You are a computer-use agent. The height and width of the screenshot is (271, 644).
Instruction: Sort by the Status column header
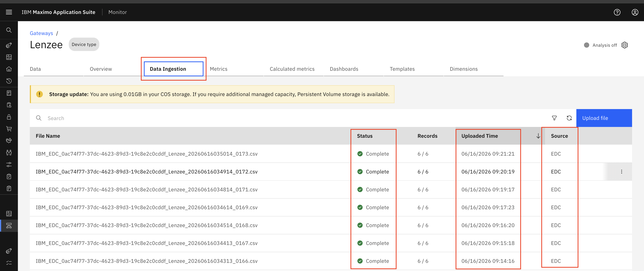[x=364, y=136]
